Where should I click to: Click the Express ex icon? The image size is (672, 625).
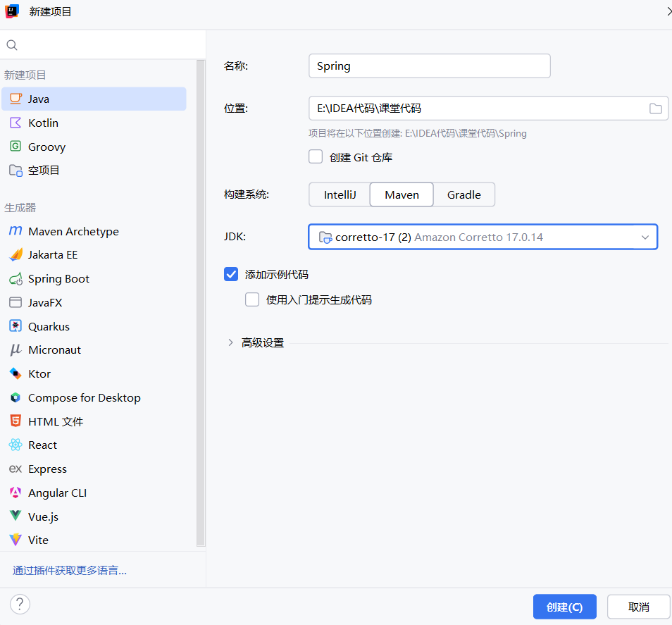[x=15, y=469]
